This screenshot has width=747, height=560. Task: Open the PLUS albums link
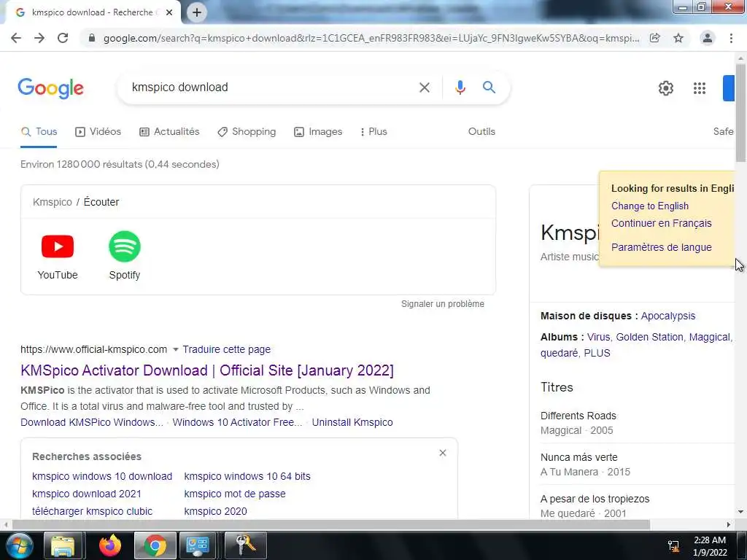coord(597,354)
